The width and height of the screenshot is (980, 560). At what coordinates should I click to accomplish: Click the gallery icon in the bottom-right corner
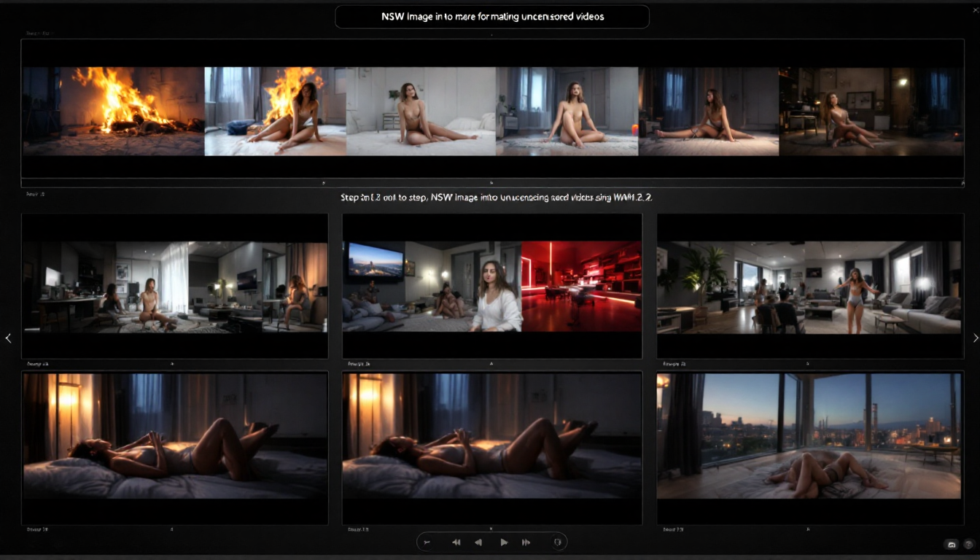pyautogui.click(x=951, y=545)
